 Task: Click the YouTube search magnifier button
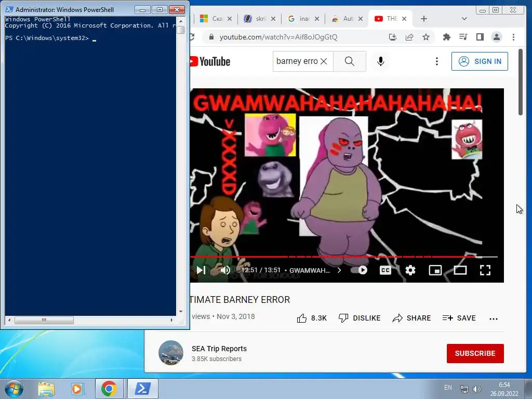(x=350, y=61)
